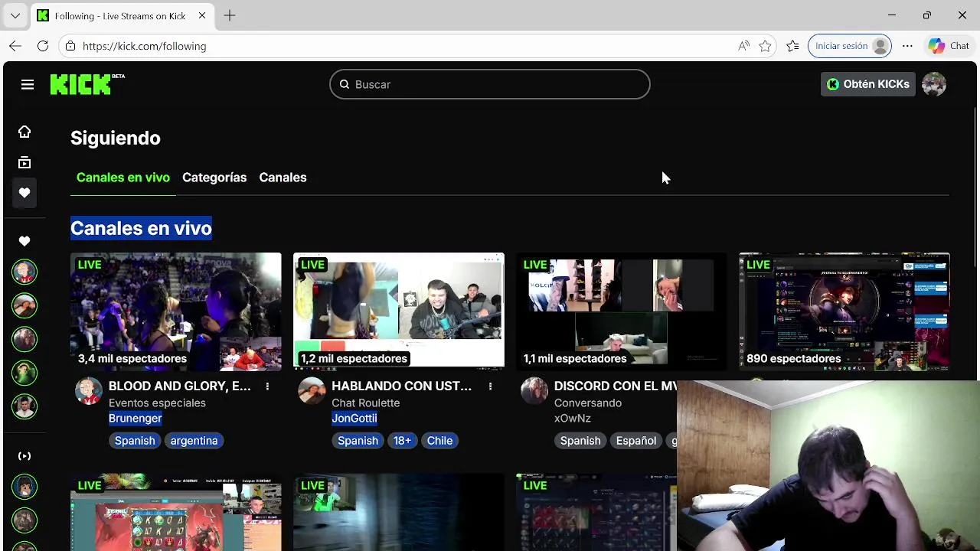980x551 pixels.
Task: Open JonGottii channel avatar
Action: pyautogui.click(x=312, y=391)
